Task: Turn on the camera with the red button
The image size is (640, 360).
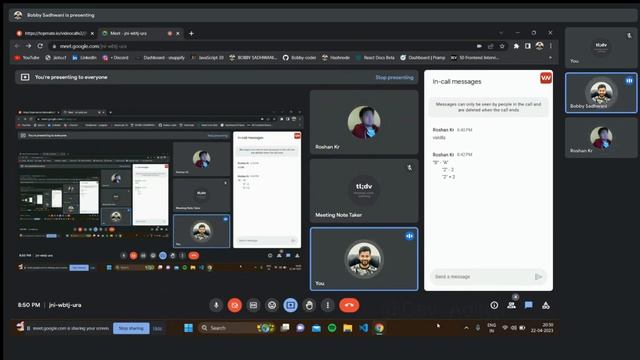Action: [235, 305]
